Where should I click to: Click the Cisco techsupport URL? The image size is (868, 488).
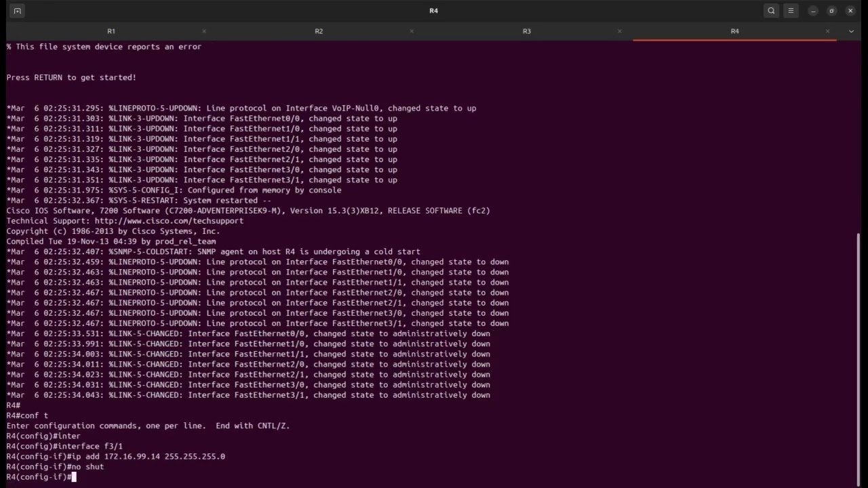(x=169, y=221)
